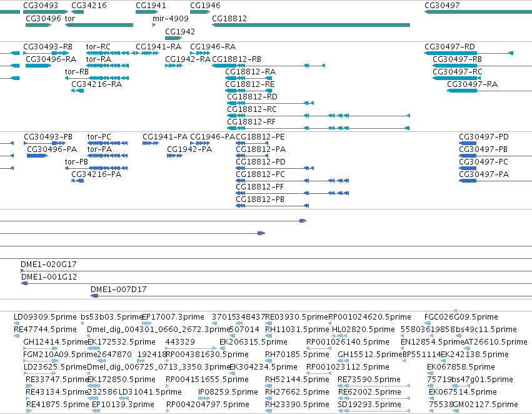The width and height of the screenshot is (532, 414).
Task: Open the CG30497-PB protein label
Action: [483, 149]
